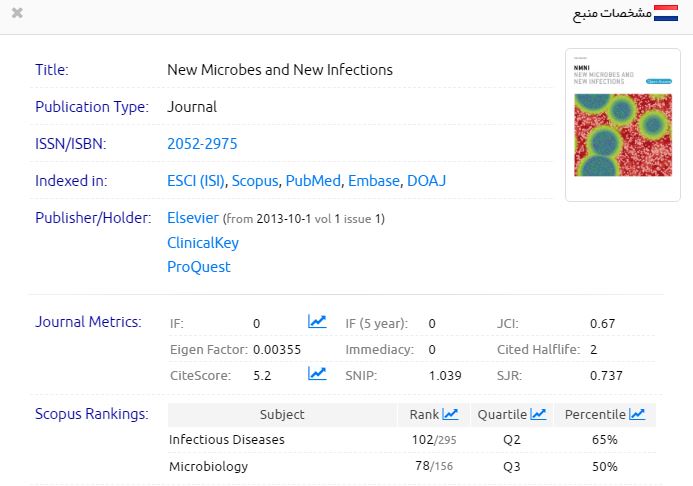
Task: Open the DOAJ index link
Action: click(426, 181)
